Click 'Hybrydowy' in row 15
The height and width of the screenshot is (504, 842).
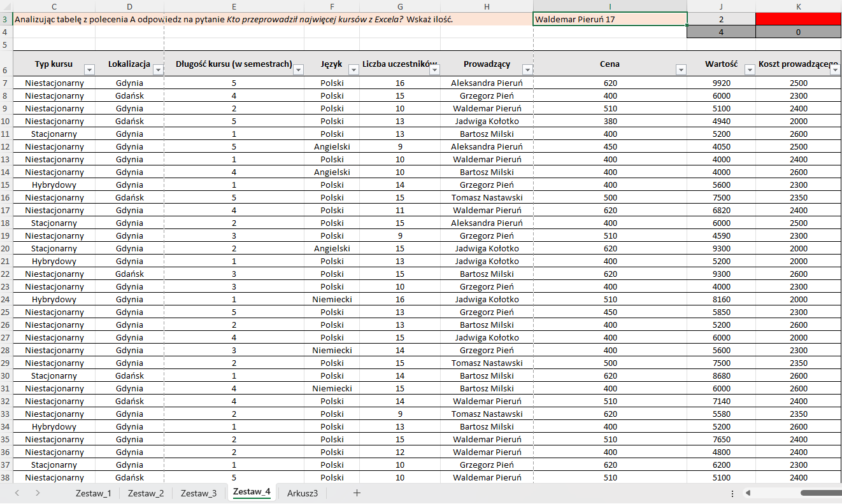(54, 185)
